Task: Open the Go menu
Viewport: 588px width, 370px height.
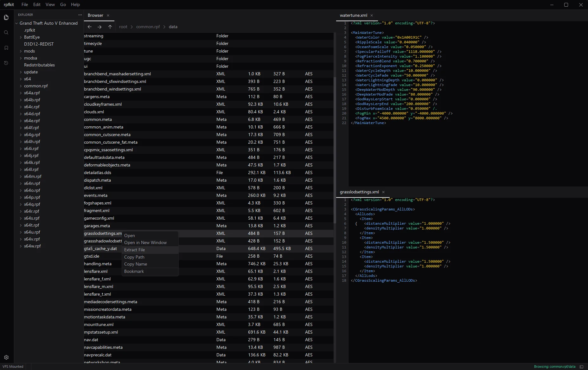Action: pyautogui.click(x=63, y=4)
